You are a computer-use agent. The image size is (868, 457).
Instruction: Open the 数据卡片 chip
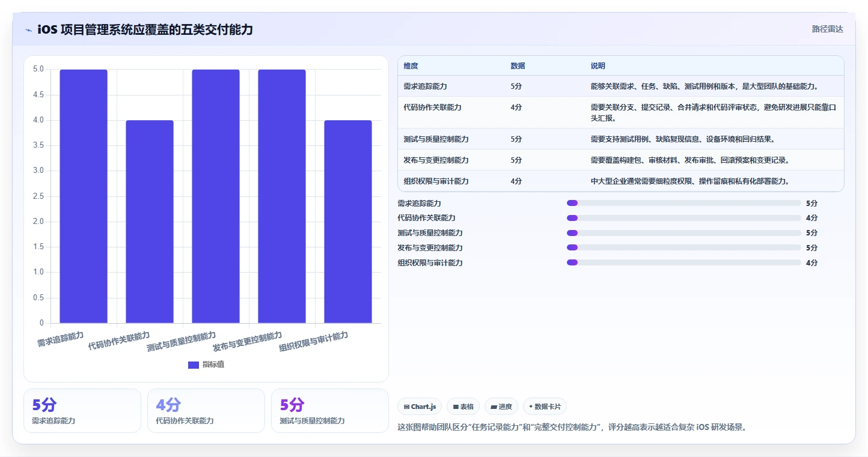[x=545, y=407]
